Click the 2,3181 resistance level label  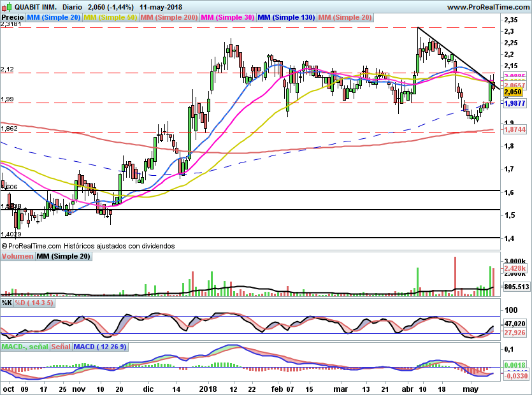click(11, 24)
